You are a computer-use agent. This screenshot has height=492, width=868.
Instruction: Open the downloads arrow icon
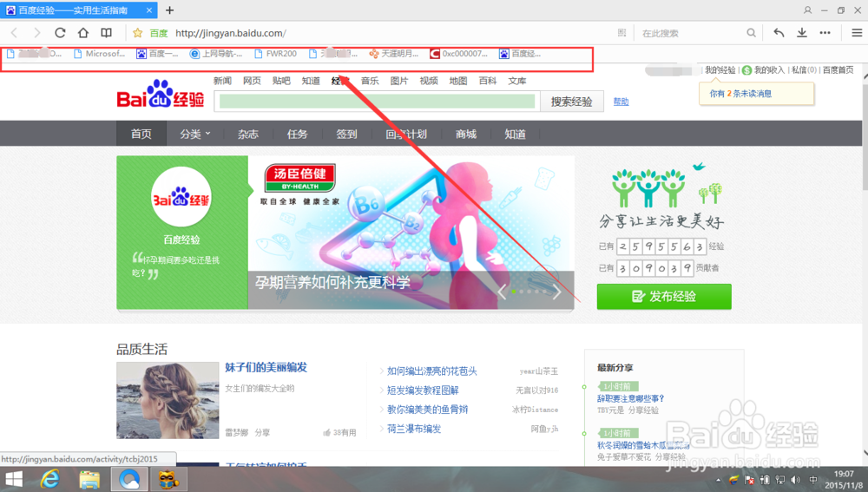click(x=801, y=33)
